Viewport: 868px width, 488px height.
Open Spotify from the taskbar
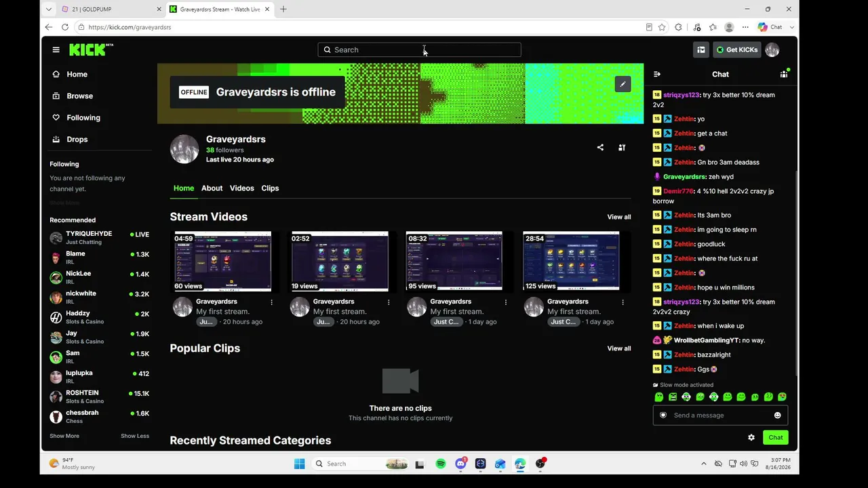tap(441, 464)
